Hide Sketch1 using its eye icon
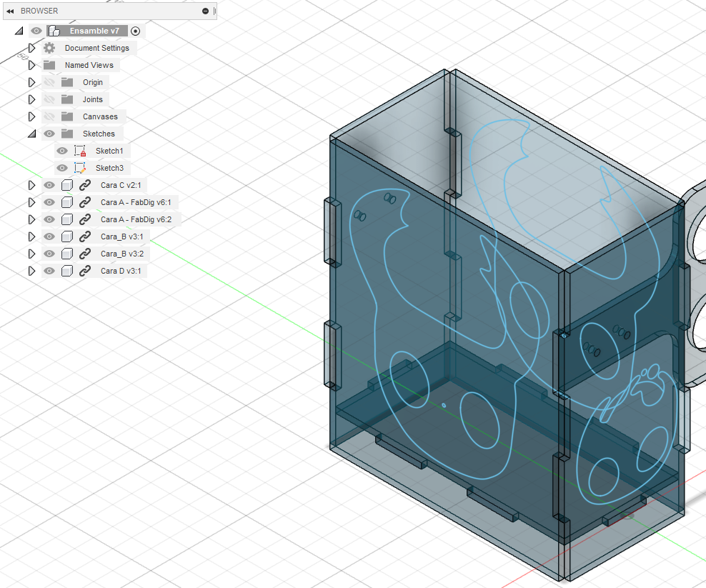This screenshot has width=706, height=588. point(62,151)
